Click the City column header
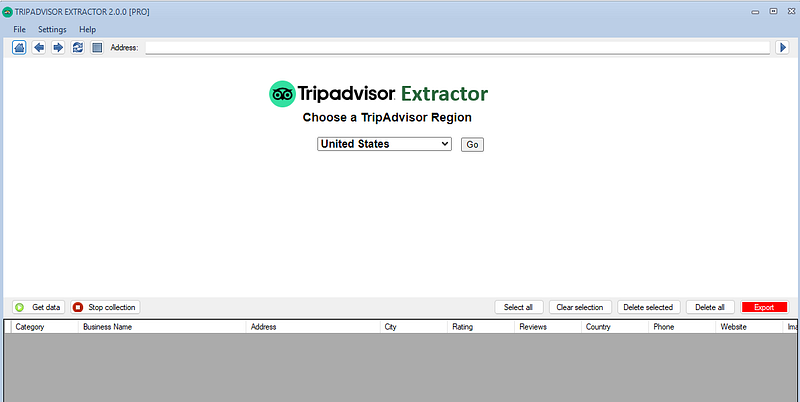 point(414,327)
